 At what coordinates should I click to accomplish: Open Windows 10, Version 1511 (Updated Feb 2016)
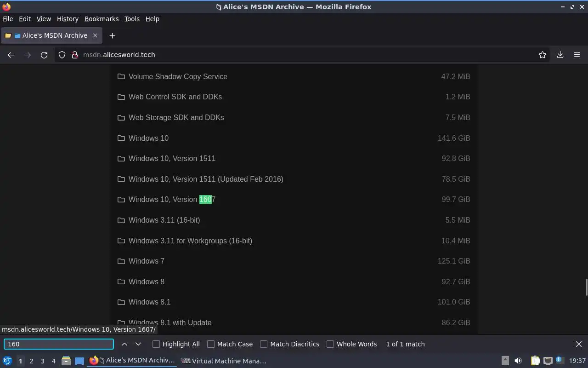click(206, 179)
